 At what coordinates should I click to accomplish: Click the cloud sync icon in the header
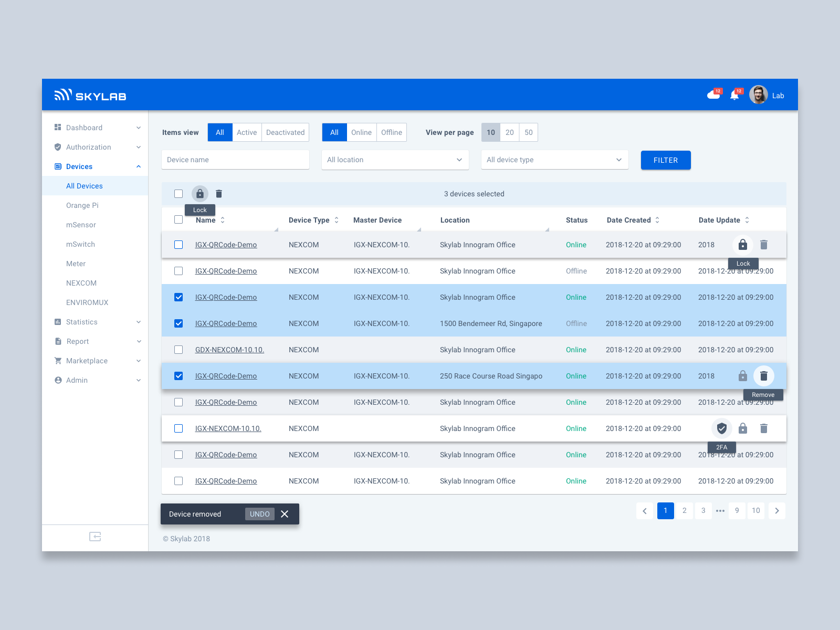click(x=714, y=95)
